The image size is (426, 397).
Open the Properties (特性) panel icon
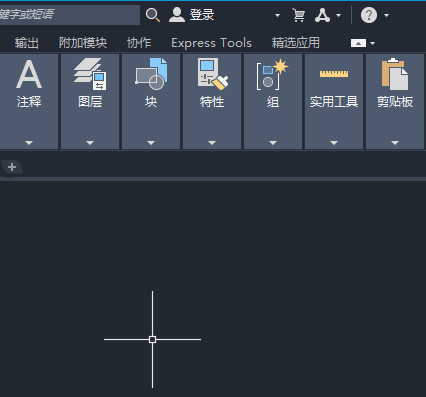[212, 74]
